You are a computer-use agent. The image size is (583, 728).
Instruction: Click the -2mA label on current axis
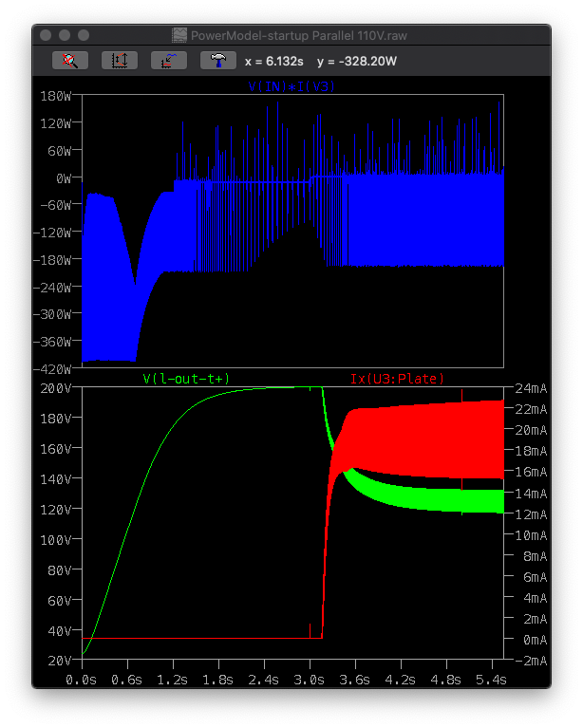click(531, 661)
